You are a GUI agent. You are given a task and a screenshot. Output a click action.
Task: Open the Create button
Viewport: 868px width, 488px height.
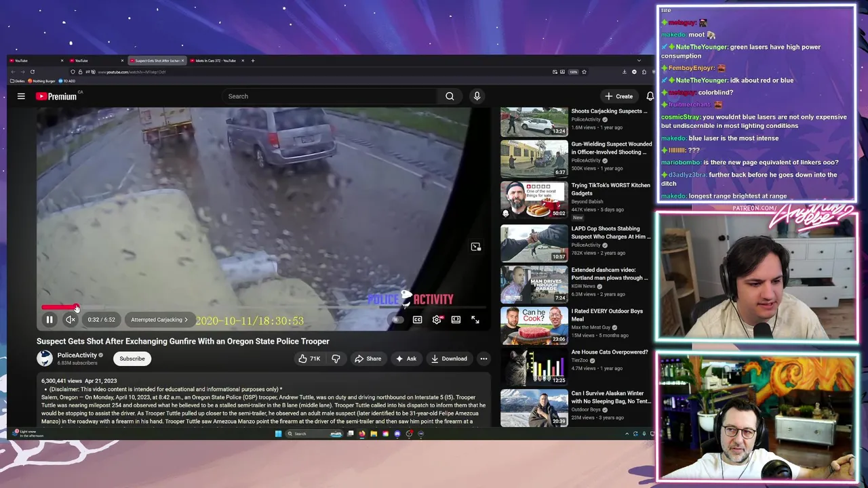click(x=619, y=96)
